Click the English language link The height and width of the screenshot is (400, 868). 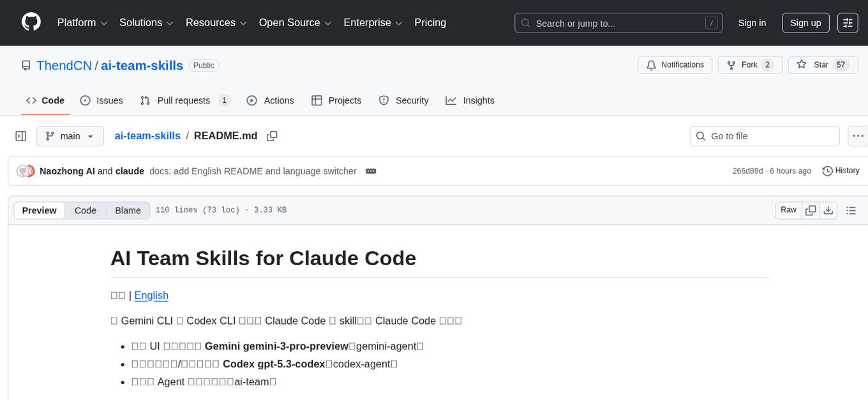pos(151,295)
